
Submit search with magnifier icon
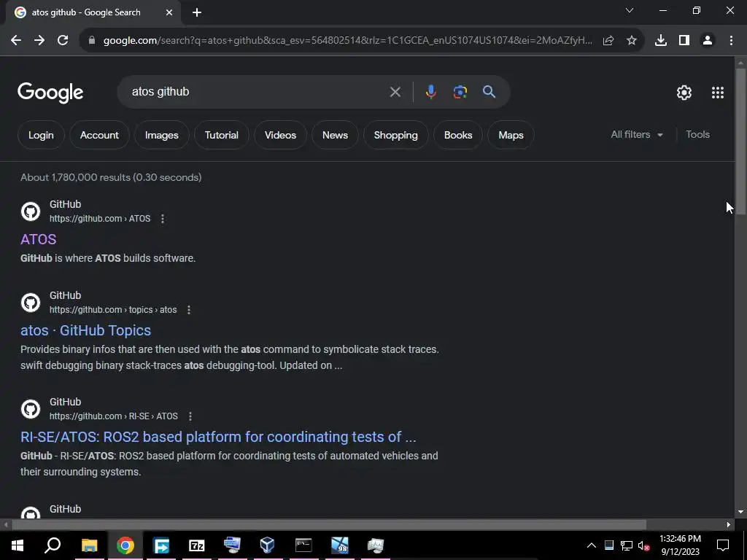point(489,92)
